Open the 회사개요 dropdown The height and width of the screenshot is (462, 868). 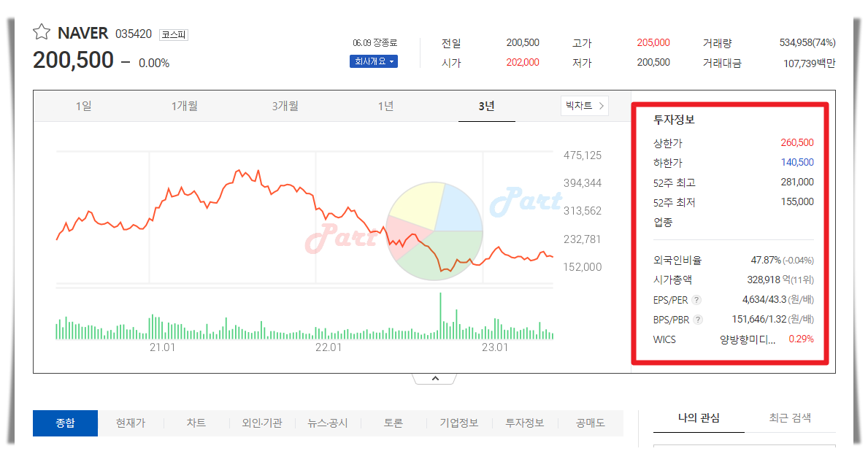[374, 61]
